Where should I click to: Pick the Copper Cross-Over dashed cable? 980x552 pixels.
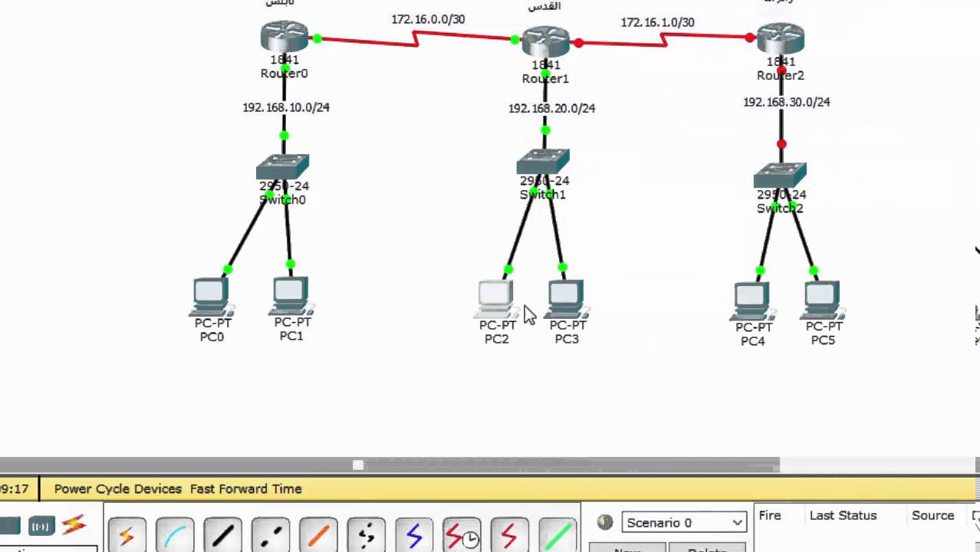(271, 534)
